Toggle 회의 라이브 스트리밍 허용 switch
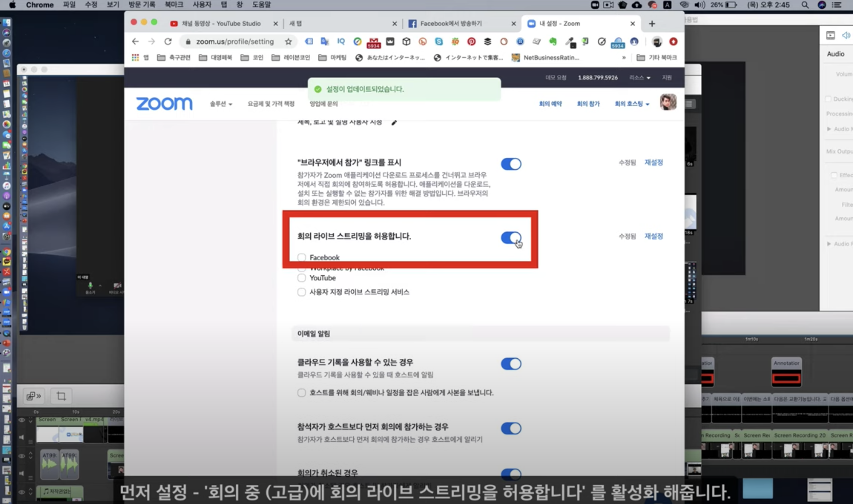853x504 pixels. [511, 238]
